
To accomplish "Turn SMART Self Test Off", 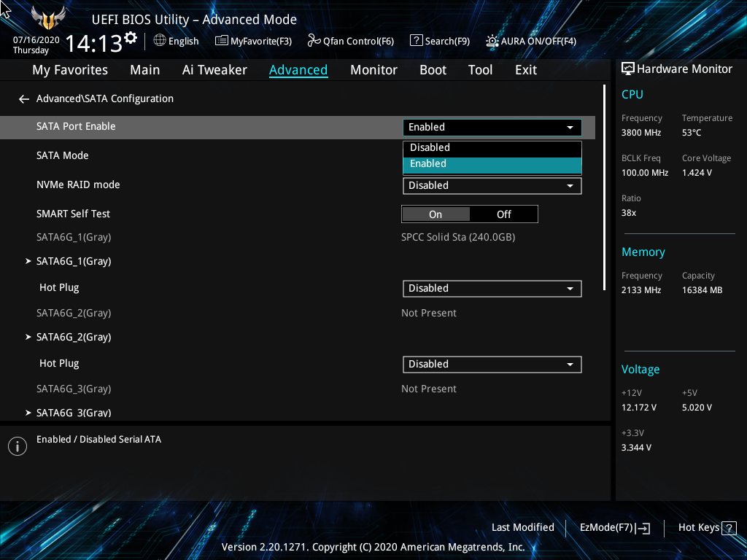I will [x=503, y=214].
